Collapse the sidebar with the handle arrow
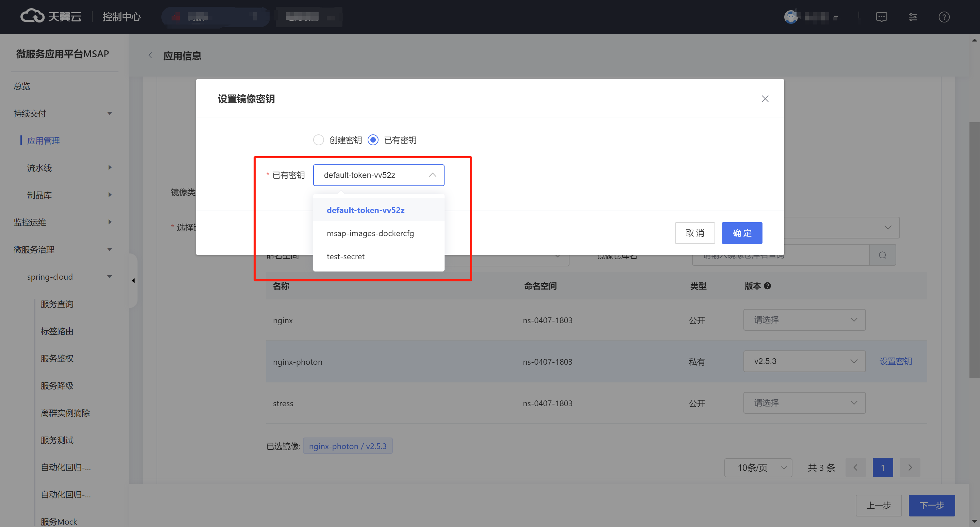The height and width of the screenshot is (527, 980). click(x=133, y=281)
